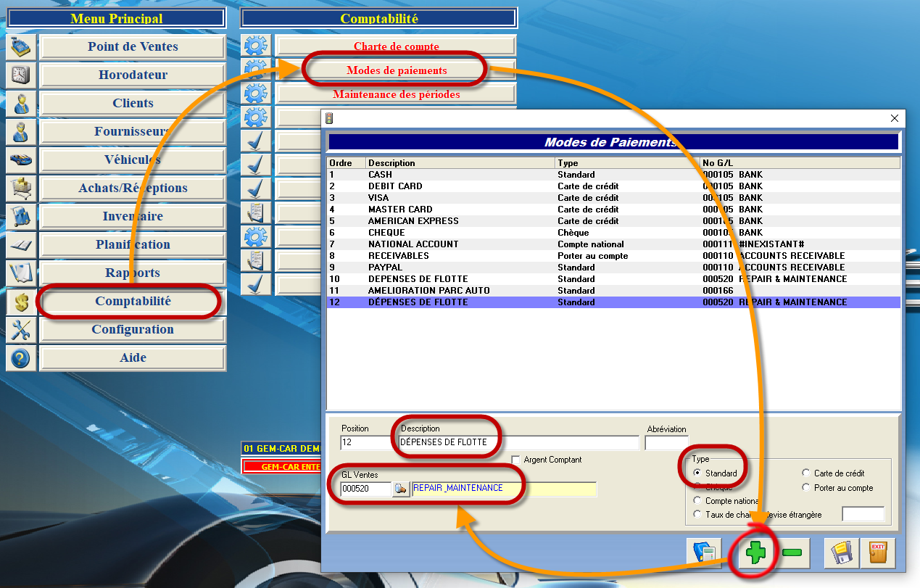Click the document icon beside Rapports

(x=20, y=273)
